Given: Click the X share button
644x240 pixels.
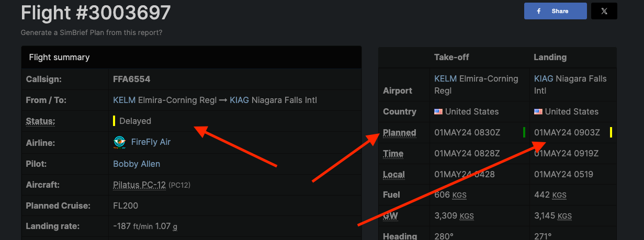Looking at the screenshot, I should coord(604,11).
